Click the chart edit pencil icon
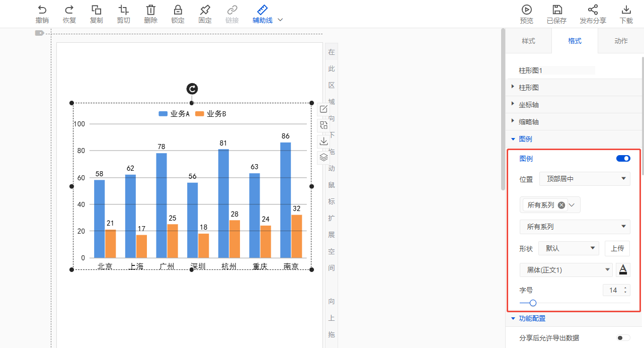This screenshot has height=348, width=644. pyautogui.click(x=324, y=109)
